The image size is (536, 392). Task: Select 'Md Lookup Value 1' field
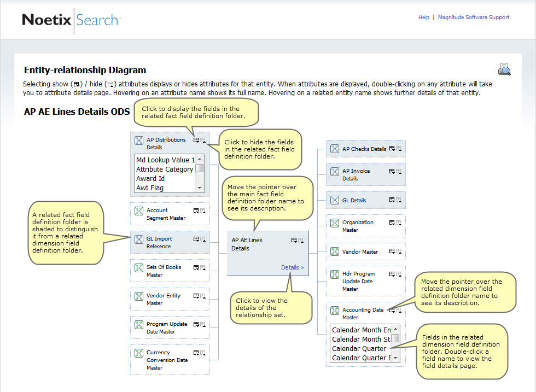click(165, 160)
